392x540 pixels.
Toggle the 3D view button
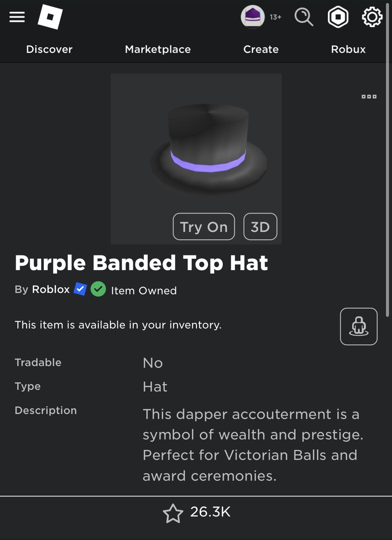[260, 227]
